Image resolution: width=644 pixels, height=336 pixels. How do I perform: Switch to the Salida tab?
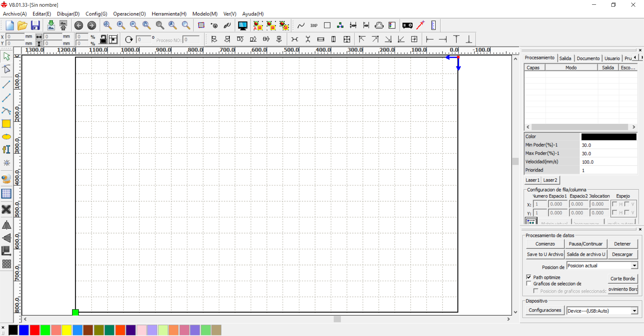565,58
